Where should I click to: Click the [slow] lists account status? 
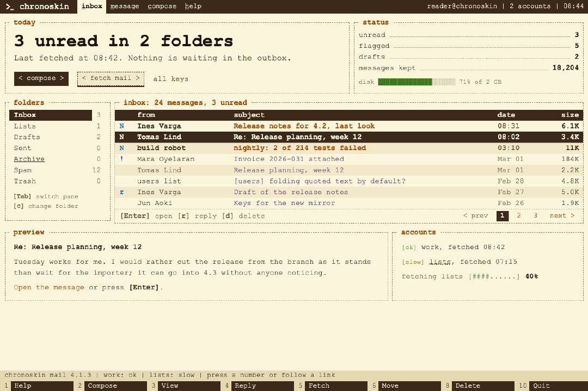tap(413, 262)
